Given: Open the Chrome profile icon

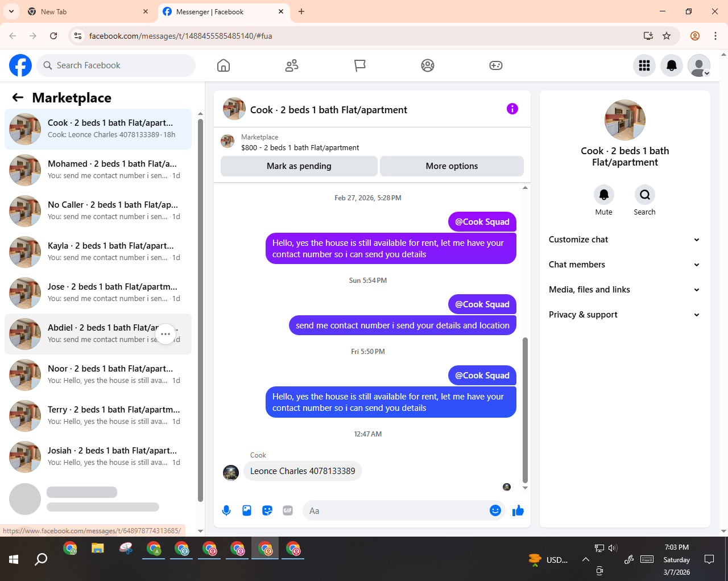Looking at the screenshot, I should tap(695, 36).
